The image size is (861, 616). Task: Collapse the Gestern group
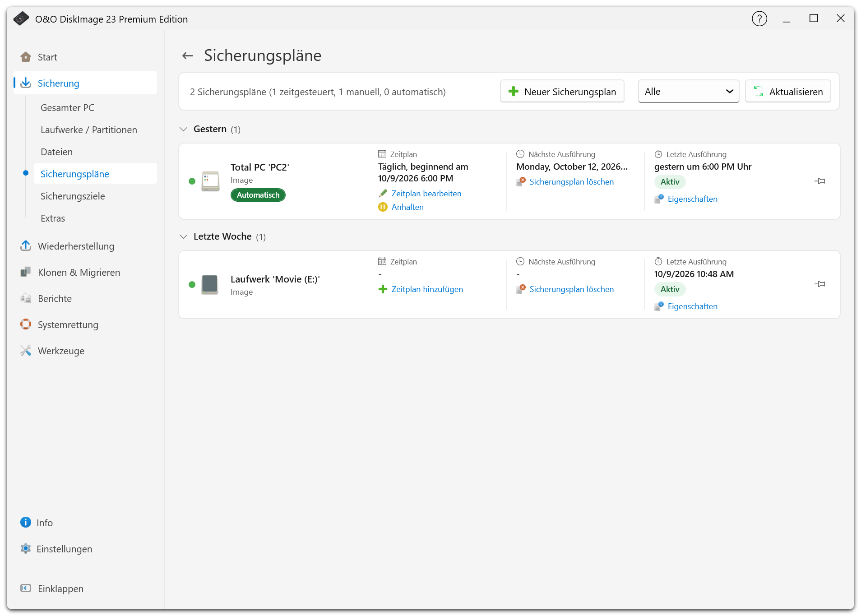pyautogui.click(x=183, y=129)
